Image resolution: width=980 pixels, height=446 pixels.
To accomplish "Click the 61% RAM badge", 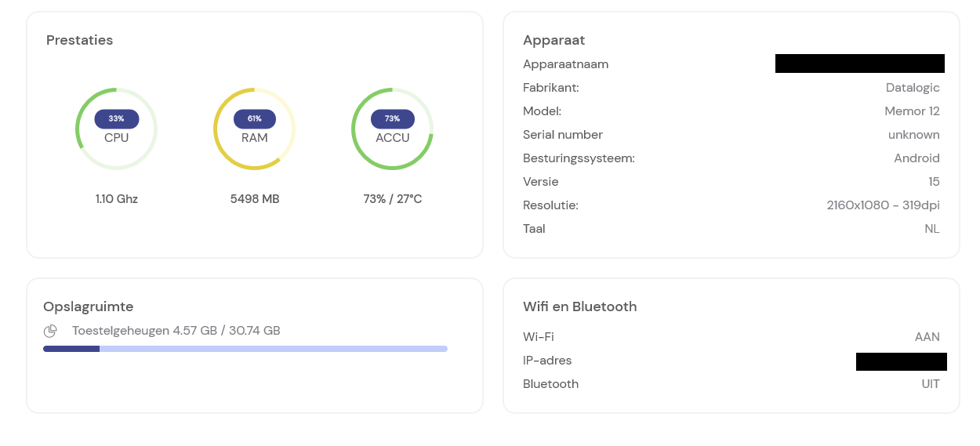I will [254, 118].
